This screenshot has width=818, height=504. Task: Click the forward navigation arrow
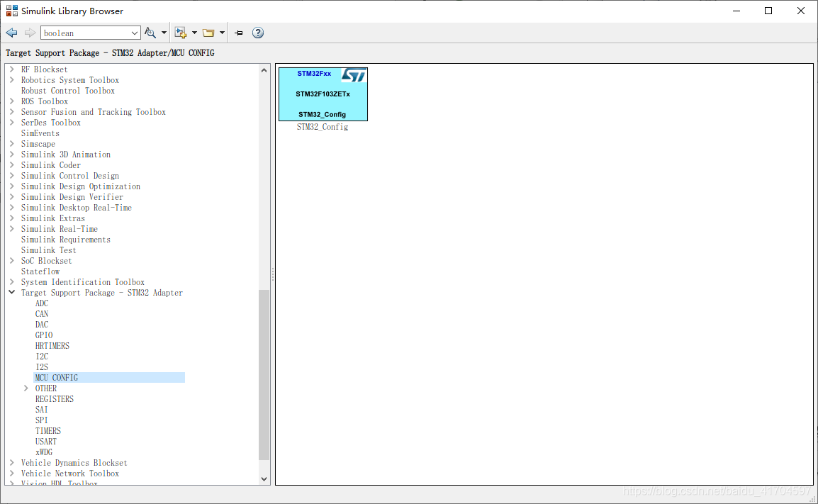click(30, 33)
